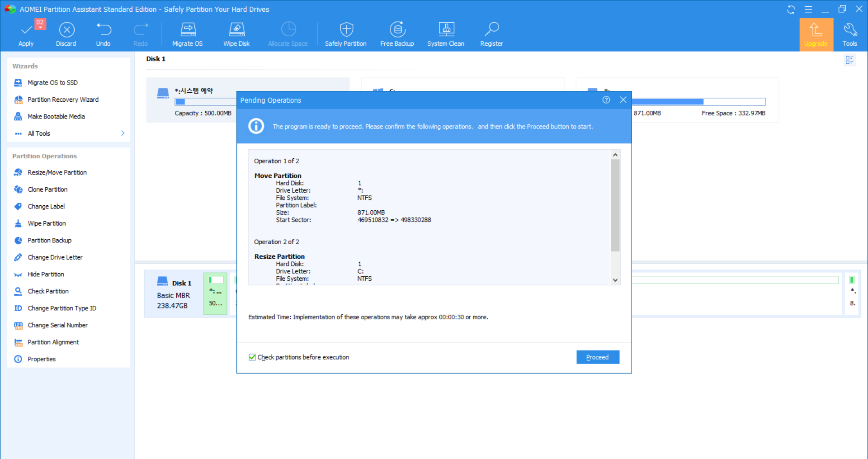This screenshot has height=459, width=868.
Task: Select the Disk 1 Basic MBR block
Action: [x=174, y=294]
